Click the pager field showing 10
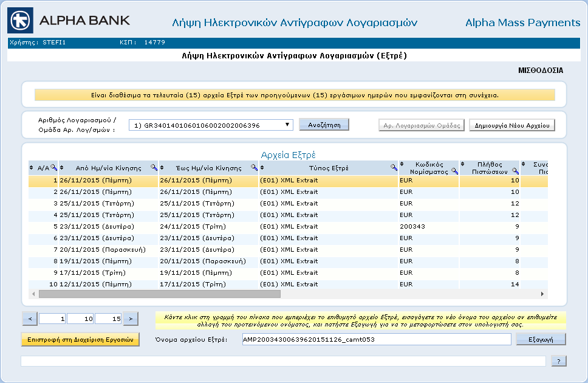Viewport: 588px width, 383px height. (80, 319)
